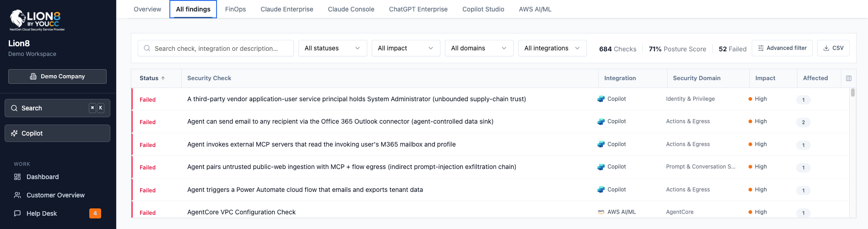Click affected count 2 in Outlook connector row
Screen dimensions: 868x229
coord(803,122)
